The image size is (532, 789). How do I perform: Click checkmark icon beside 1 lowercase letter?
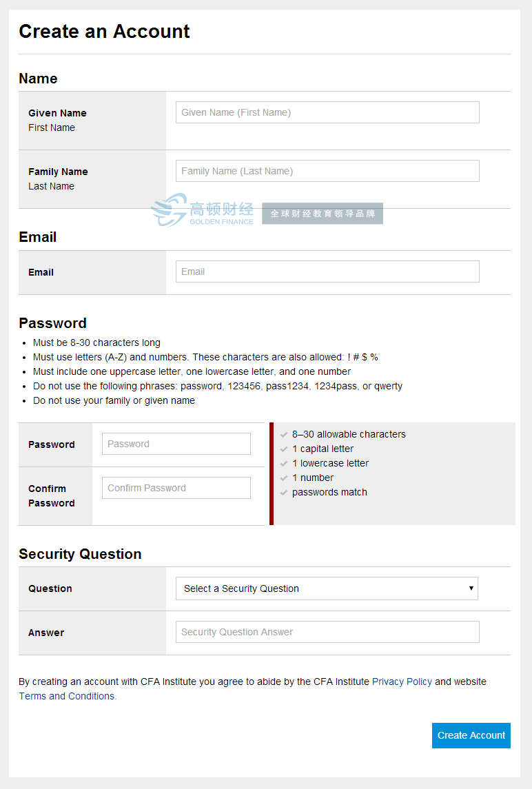(284, 464)
